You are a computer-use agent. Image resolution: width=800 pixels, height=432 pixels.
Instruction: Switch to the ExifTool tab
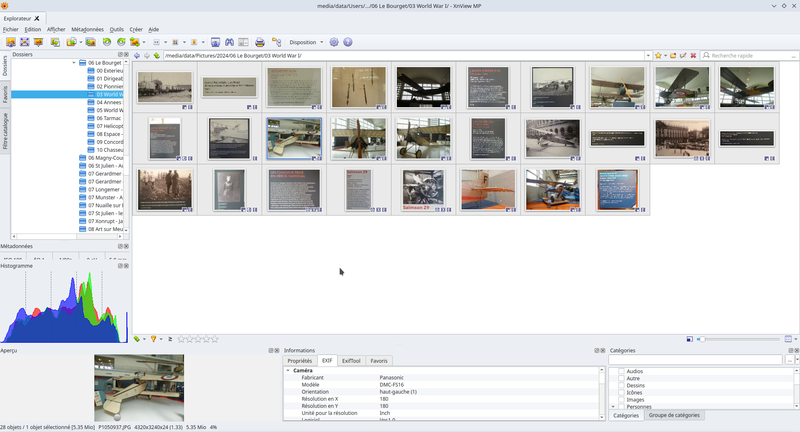[x=351, y=360]
